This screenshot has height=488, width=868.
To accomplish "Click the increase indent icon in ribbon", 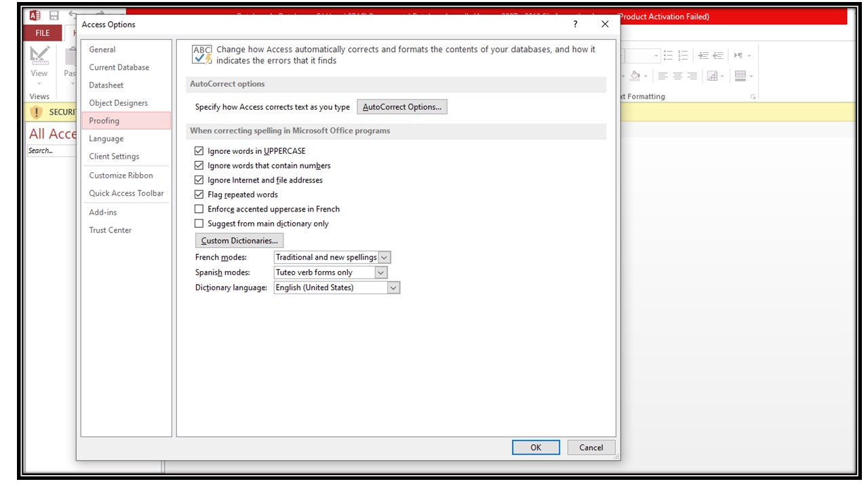I will [703, 56].
